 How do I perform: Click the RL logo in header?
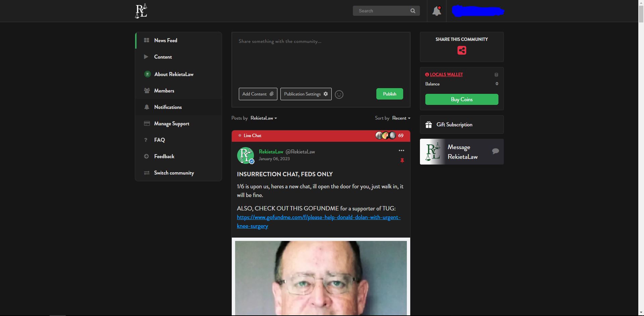coord(141,11)
